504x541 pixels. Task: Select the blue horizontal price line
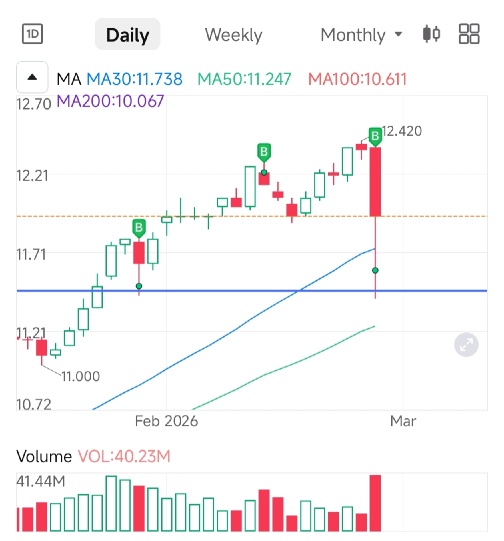(252, 291)
